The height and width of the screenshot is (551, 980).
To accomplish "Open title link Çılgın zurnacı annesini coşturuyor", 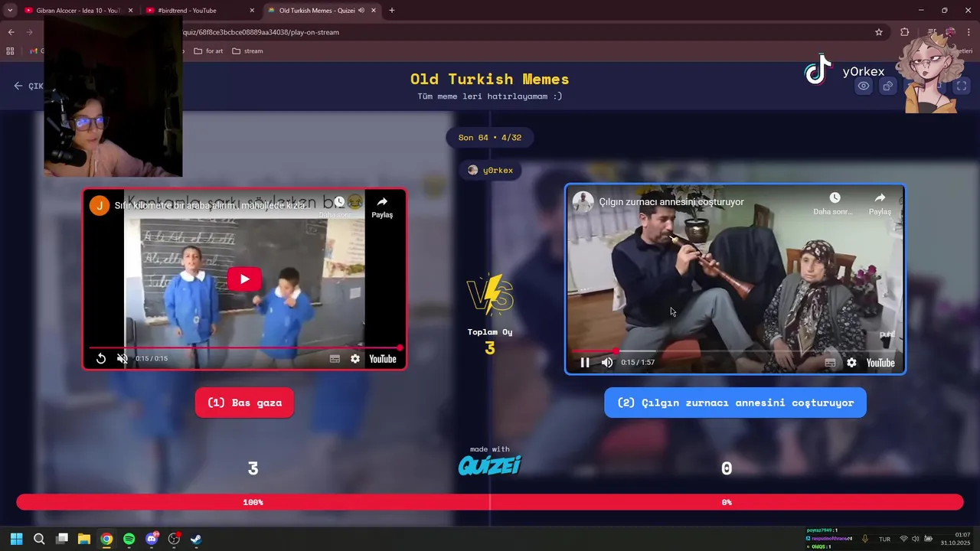I will click(x=671, y=202).
